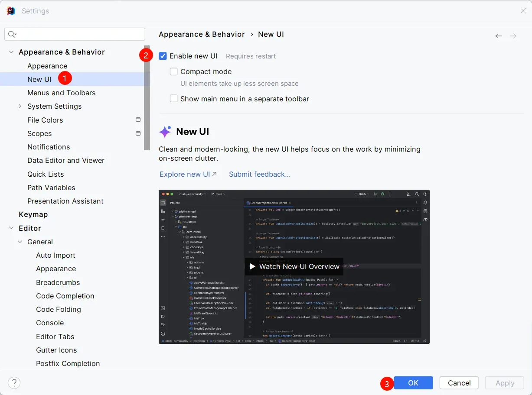
Task: Open Breadcrumbs settings
Action: 58,282
